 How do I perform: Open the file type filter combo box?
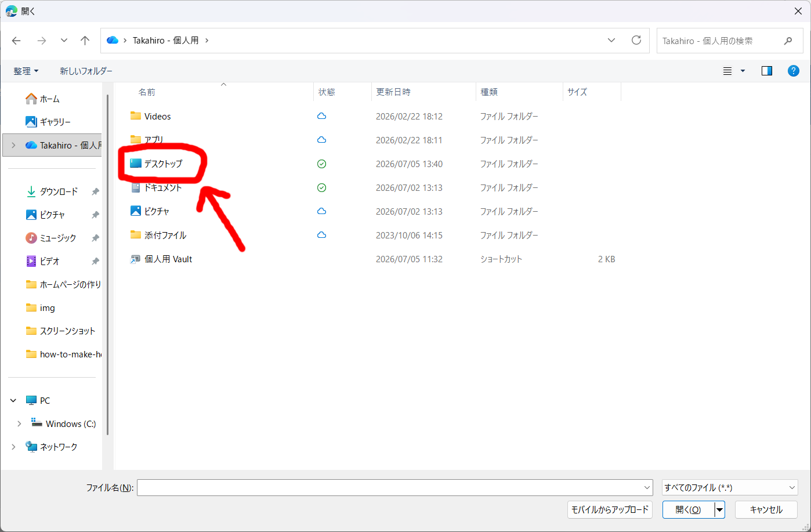click(x=730, y=487)
